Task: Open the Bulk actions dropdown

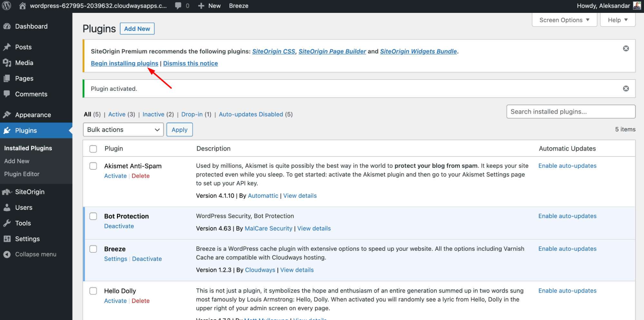Action: coord(123,129)
